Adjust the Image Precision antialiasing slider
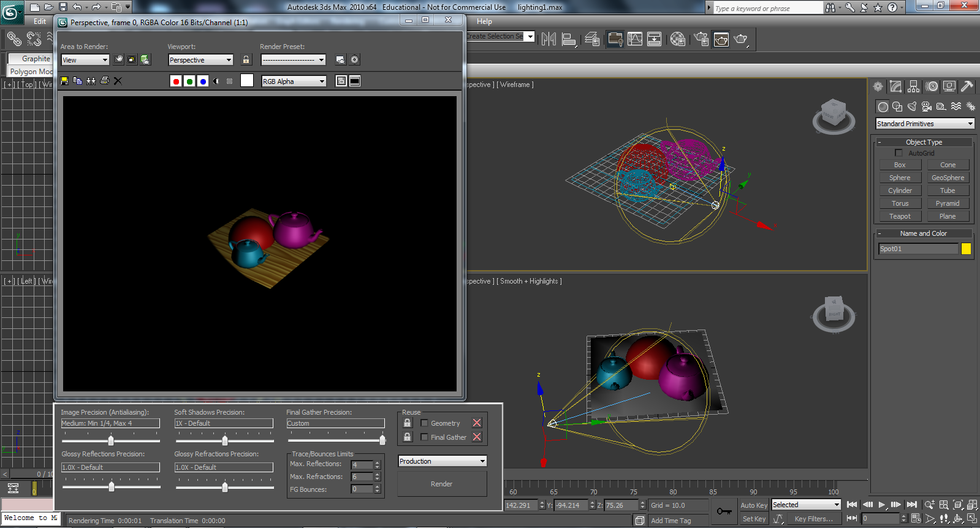Screen dimensions: 980x528 click(x=111, y=440)
